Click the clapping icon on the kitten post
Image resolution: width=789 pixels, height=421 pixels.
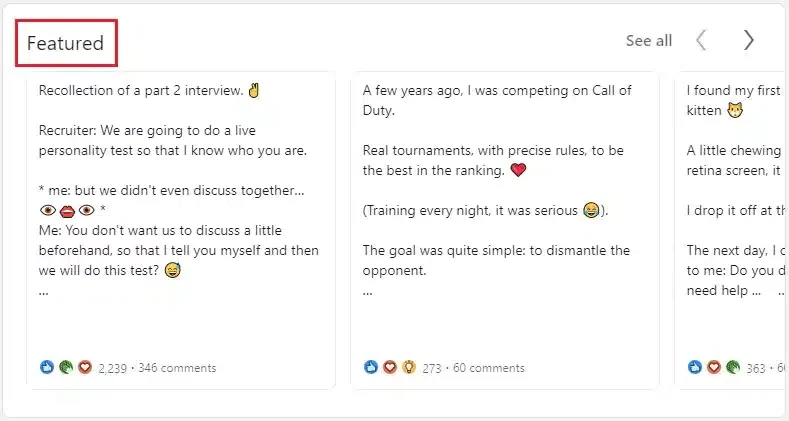tap(733, 367)
